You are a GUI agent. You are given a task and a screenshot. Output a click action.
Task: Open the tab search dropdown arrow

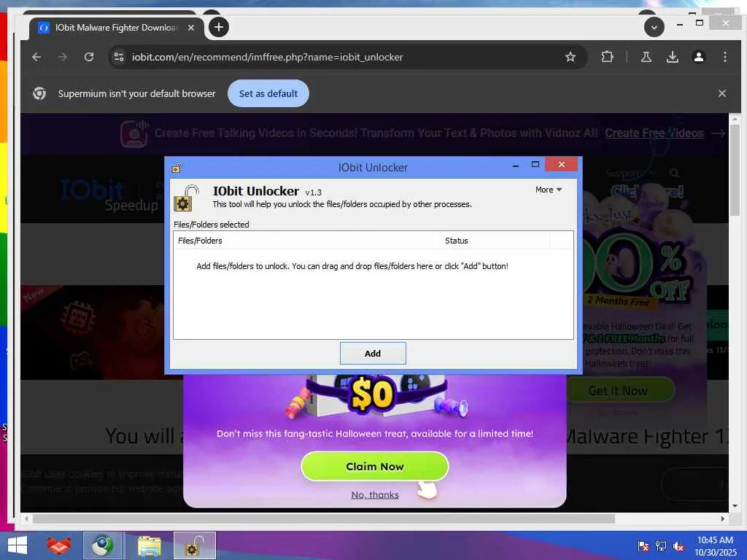[654, 27]
